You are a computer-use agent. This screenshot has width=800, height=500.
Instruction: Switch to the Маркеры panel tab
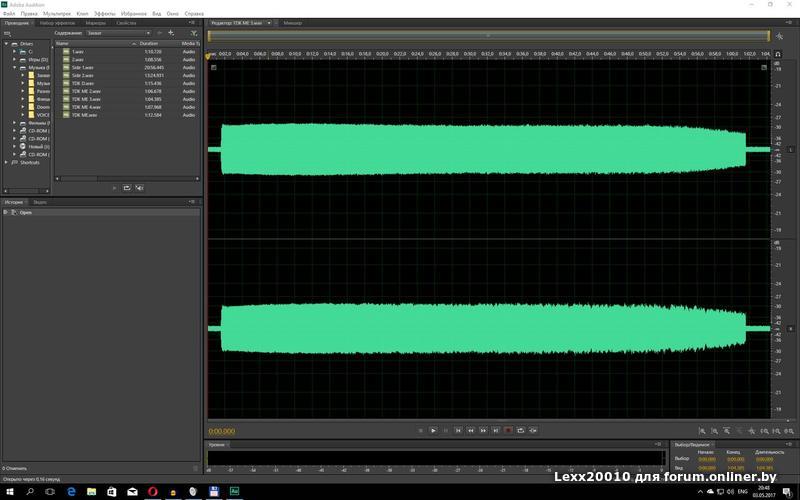pyautogui.click(x=96, y=22)
